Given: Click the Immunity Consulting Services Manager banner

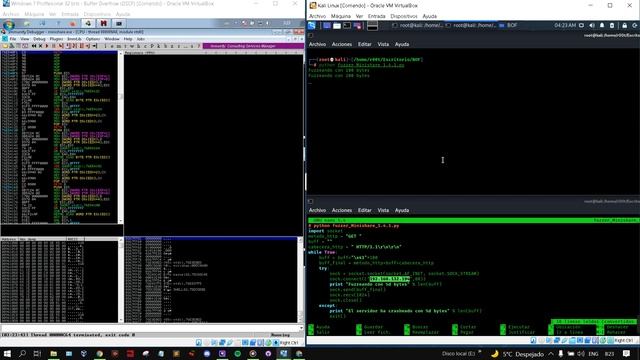Looking at the screenshot, I should pos(253,46).
